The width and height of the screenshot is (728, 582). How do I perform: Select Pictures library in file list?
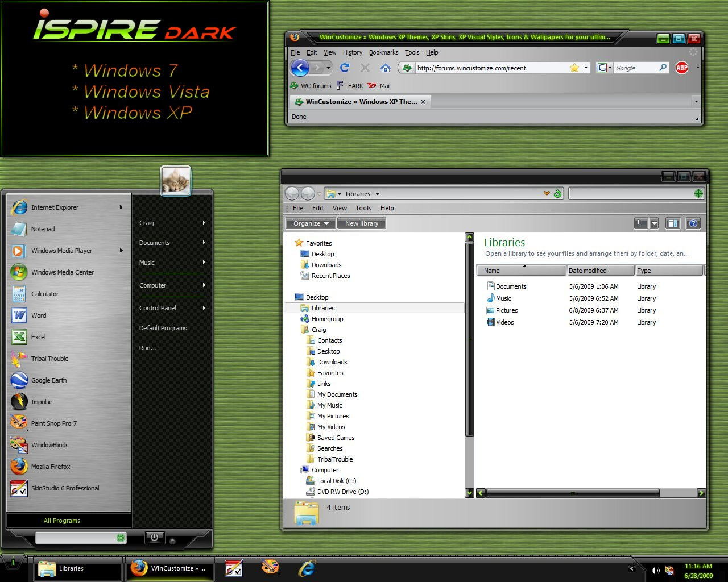tap(502, 310)
